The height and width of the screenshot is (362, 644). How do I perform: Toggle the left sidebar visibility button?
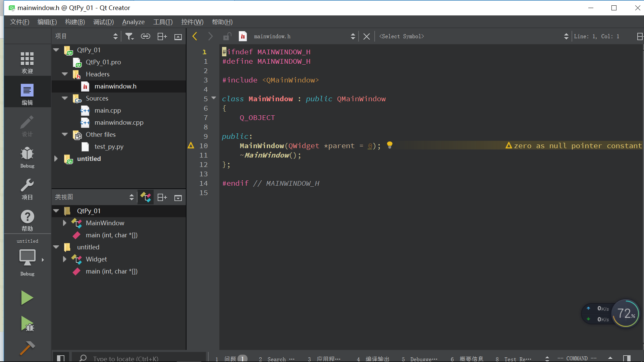point(61,358)
